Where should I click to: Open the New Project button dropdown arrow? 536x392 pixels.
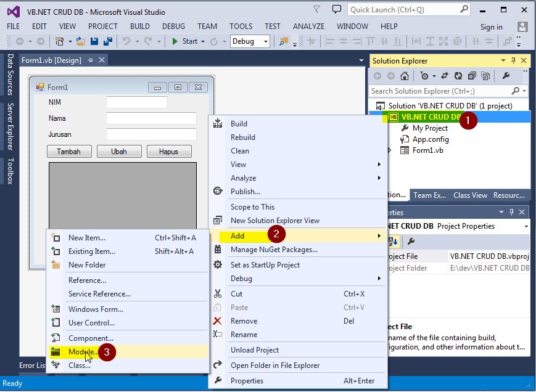point(70,42)
